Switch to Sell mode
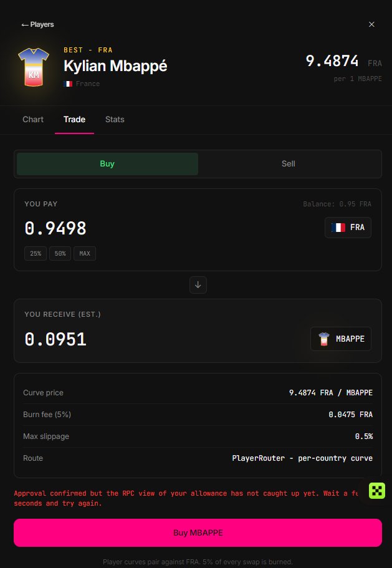The image size is (392, 568). (288, 164)
